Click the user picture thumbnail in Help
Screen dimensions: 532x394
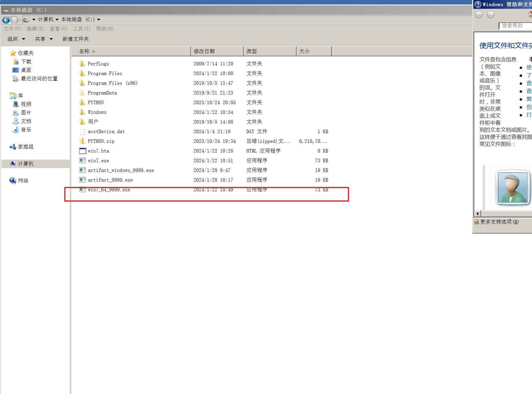[513, 187]
